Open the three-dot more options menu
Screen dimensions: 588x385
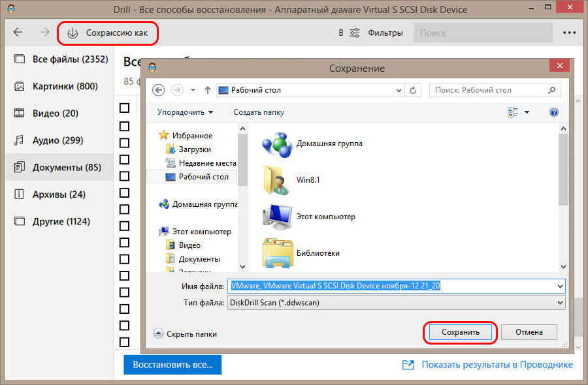(569, 33)
